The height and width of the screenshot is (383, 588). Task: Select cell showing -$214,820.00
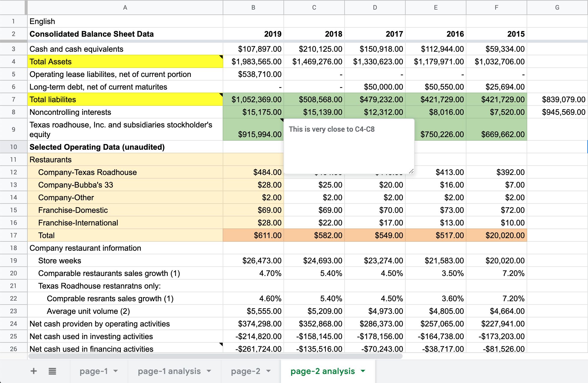pos(253,336)
